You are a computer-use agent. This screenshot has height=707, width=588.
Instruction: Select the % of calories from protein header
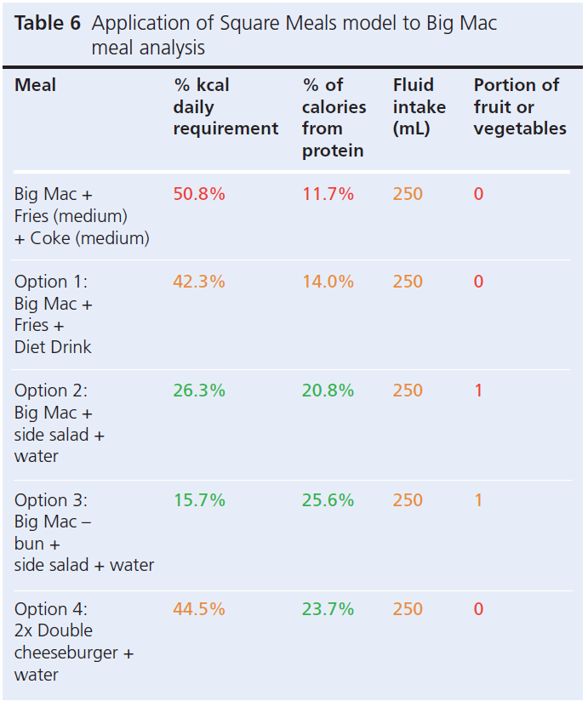pyautogui.click(x=334, y=117)
